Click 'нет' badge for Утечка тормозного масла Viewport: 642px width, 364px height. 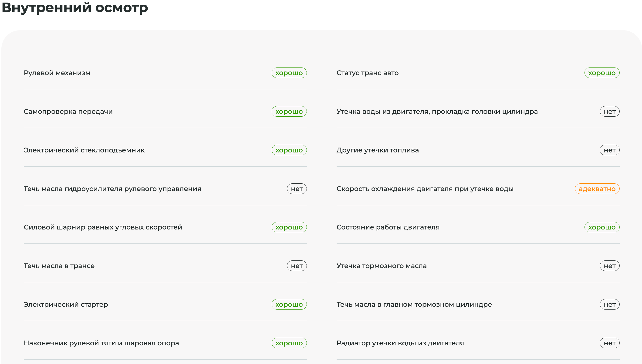pos(609,266)
